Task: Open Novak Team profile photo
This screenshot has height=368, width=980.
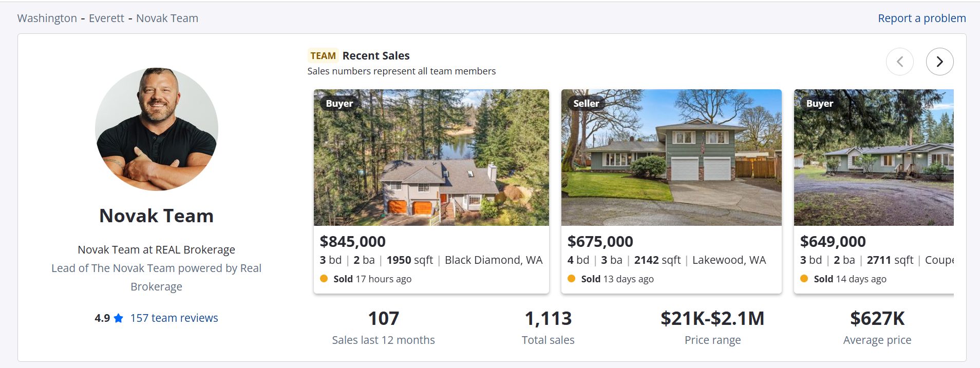Action: tap(157, 129)
